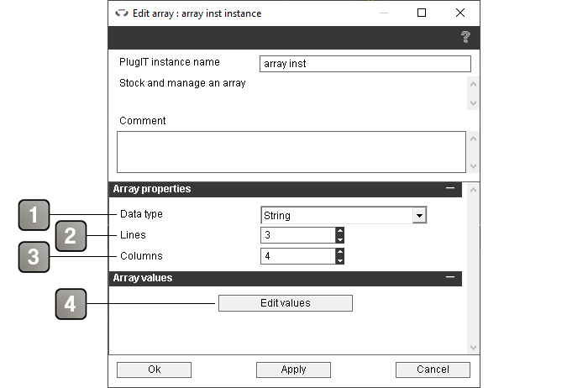Increase the Columns value with the up arrow
This screenshot has height=388, width=588.
click(339, 252)
